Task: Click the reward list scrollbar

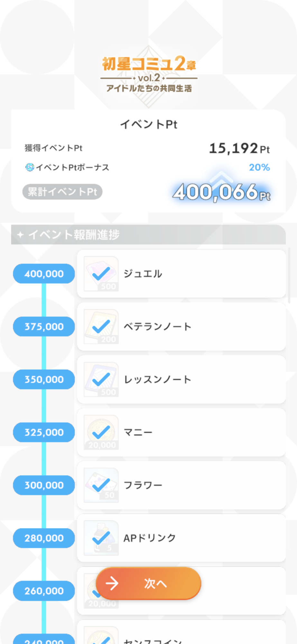Action: (289, 276)
